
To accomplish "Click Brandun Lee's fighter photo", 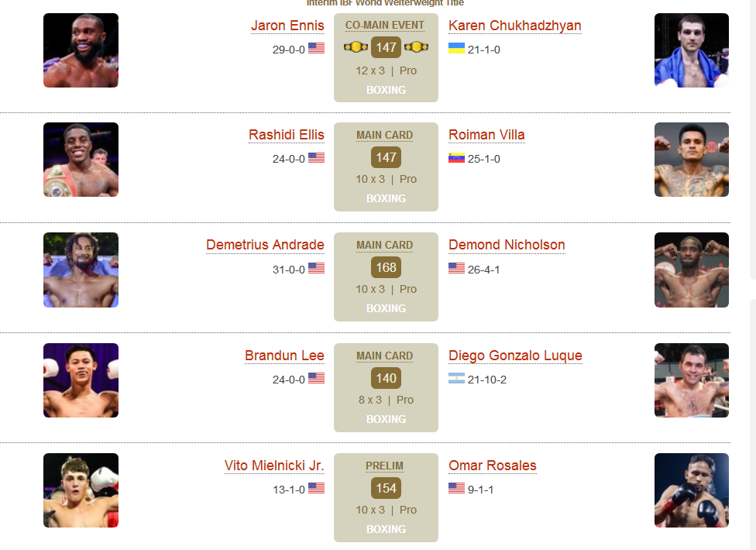I will [81, 380].
